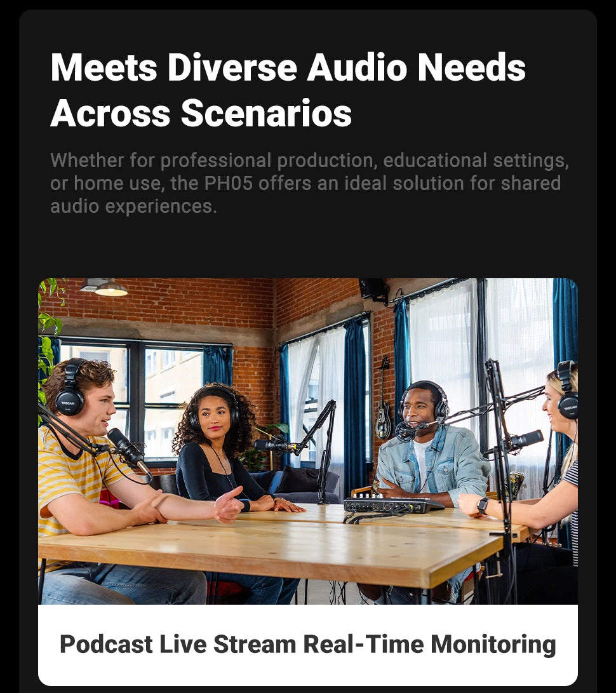Screen dimensions: 616x693
Task: Select the PH05 description paragraph text
Action: point(309,183)
